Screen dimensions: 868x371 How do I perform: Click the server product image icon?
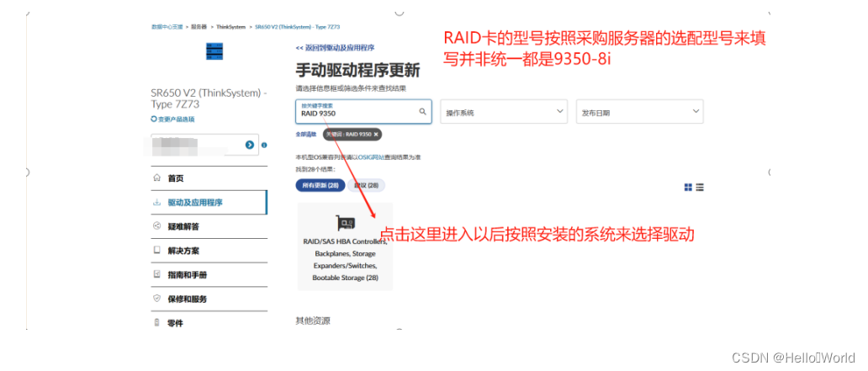pyautogui.click(x=214, y=51)
